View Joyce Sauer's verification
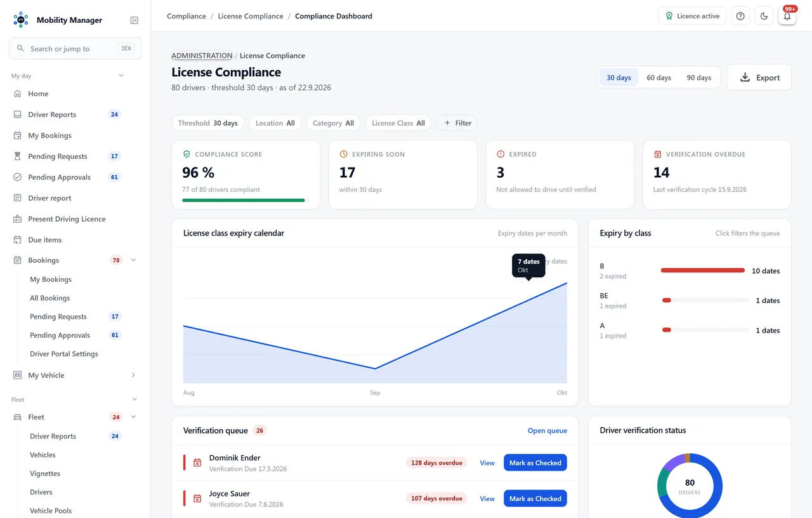Image resolution: width=812 pixels, height=518 pixels. [487, 499]
